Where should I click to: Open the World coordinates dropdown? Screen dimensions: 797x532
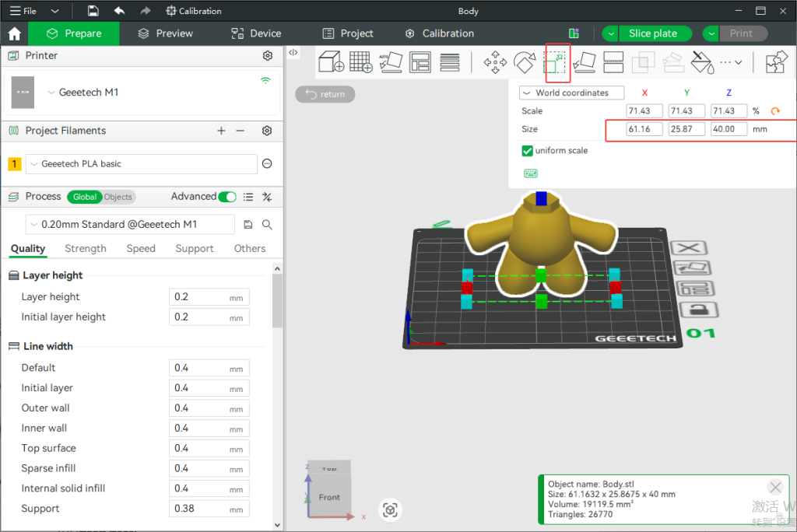(x=572, y=93)
